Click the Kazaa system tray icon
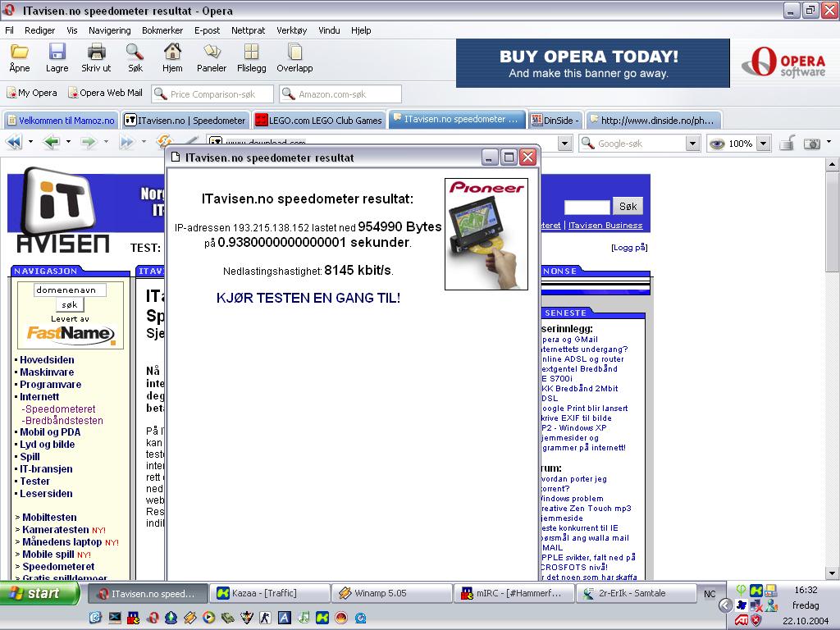 (x=756, y=591)
